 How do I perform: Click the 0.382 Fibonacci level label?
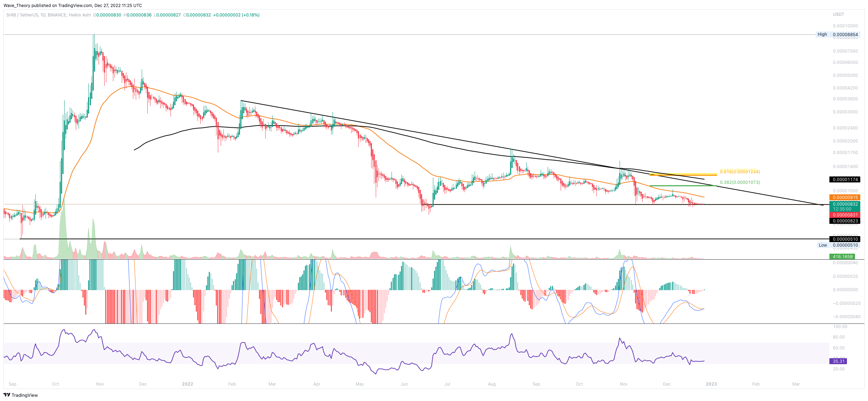pos(740,182)
